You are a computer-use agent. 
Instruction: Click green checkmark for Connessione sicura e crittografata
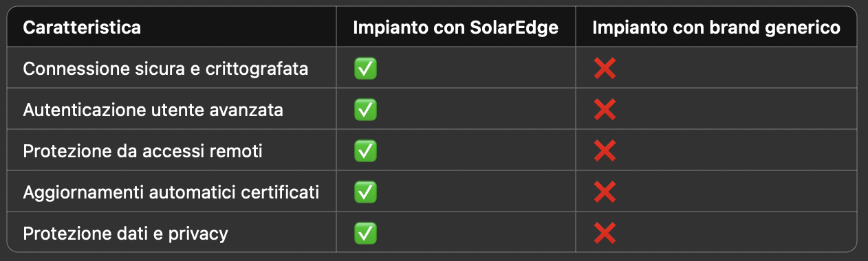[365, 69]
